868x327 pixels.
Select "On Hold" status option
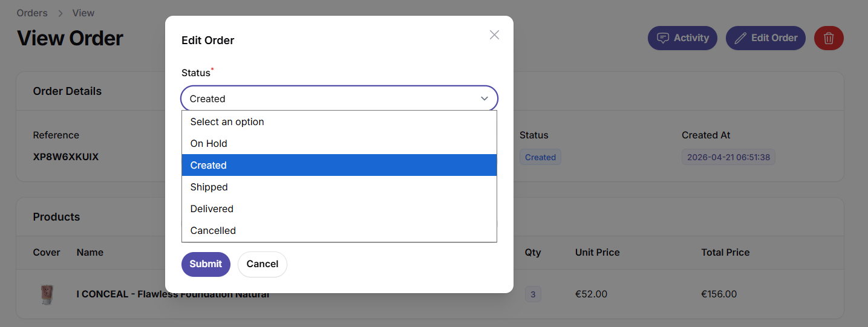(339, 143)
